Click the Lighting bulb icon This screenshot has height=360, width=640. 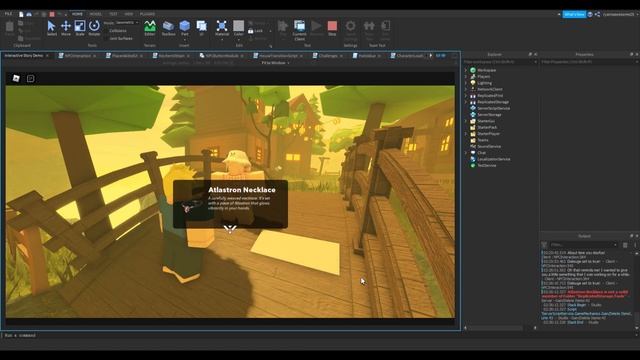pyautogui.click(x=473, y=83)
